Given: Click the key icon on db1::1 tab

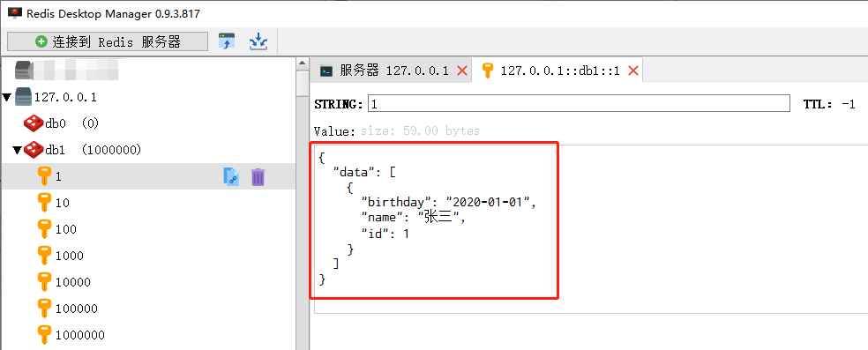Looking at the screenshot, I should [487, 71].
